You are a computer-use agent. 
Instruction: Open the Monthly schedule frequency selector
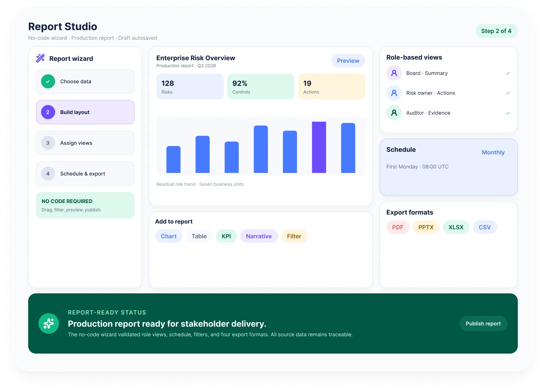(x=493, y=152)
